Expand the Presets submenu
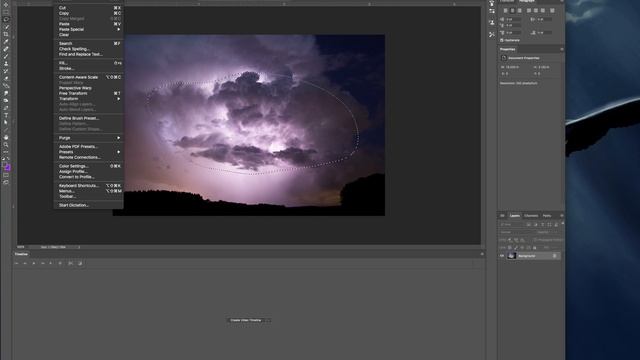 coord(89,152)
